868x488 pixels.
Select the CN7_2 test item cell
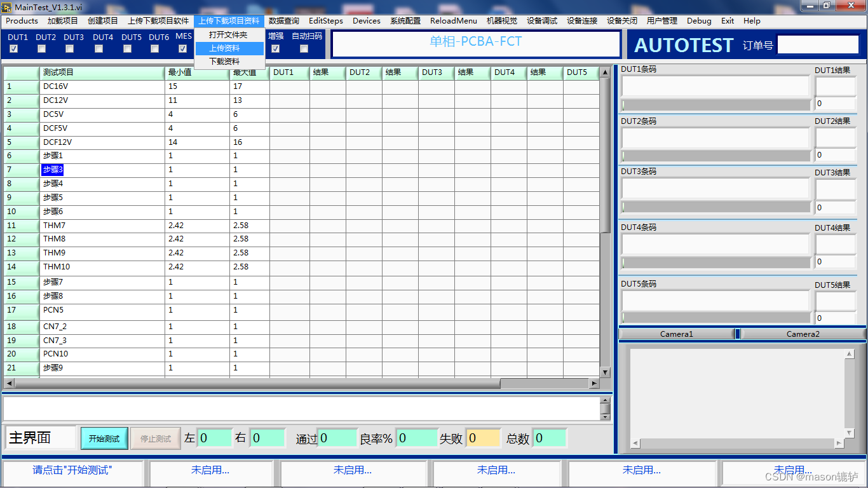(102, 327)
